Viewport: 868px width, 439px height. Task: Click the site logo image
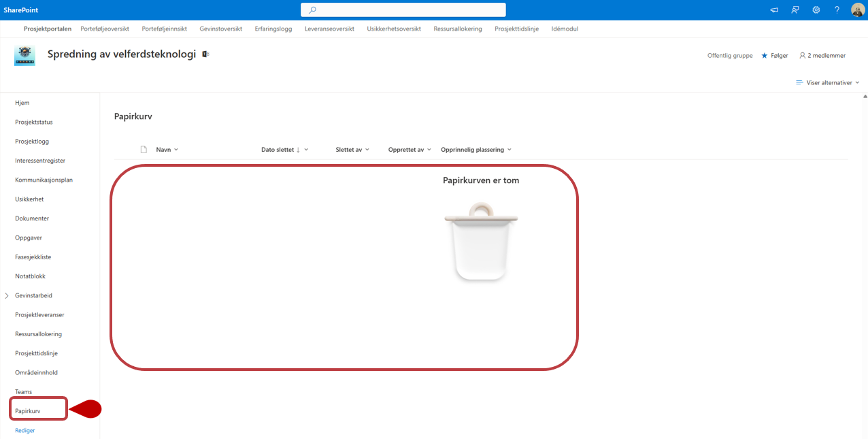click(24, 55)
